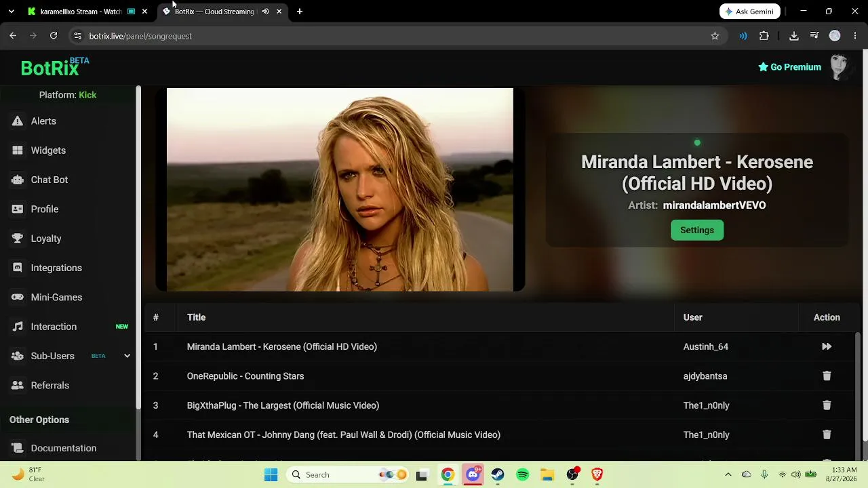Click the BigXthaPlug - The Largest title
This screenshot has width=868, height=488.
(283, 405)
